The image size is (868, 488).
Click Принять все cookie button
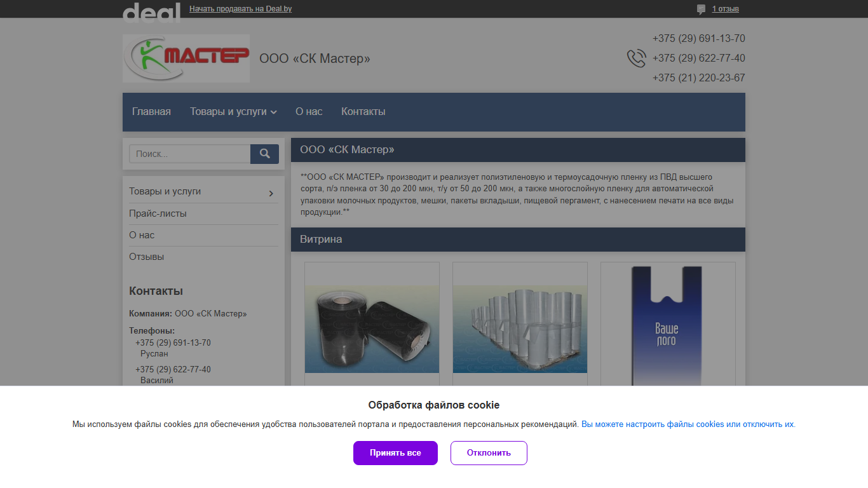click(395, 453)
